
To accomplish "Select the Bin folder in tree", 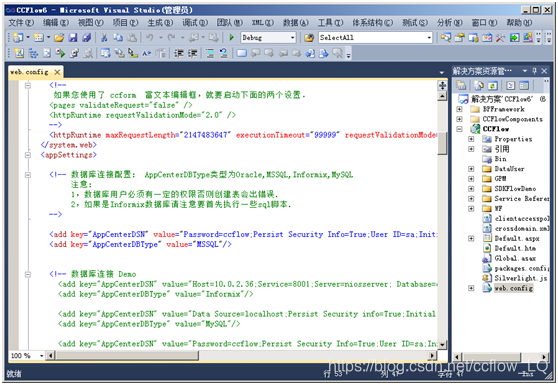I will pos(500,159).
